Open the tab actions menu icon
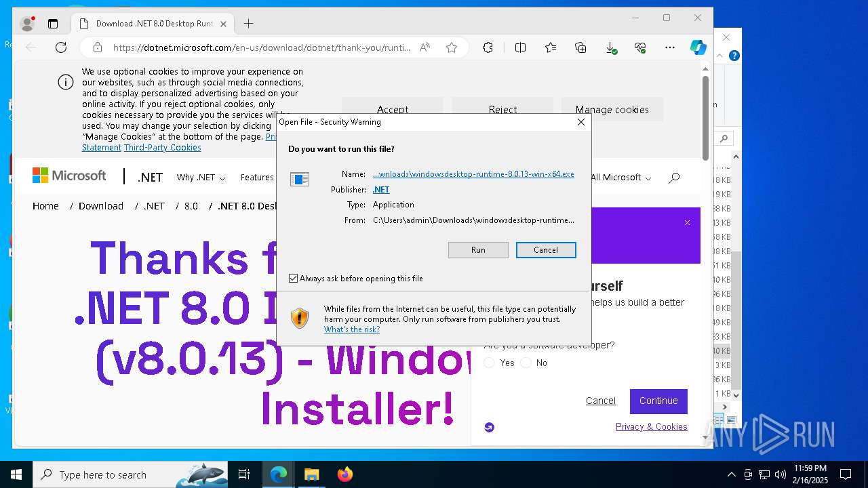The image size is (868, 488). [x=53, y=24]
